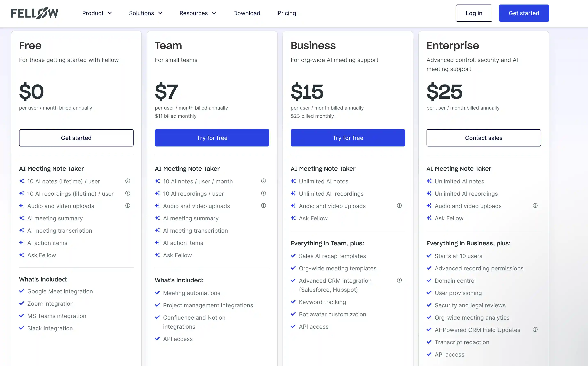The width and height of the screenshot is (588, 366).
Task: Select Download in the navigation bar
Action: tap(247, 13)
